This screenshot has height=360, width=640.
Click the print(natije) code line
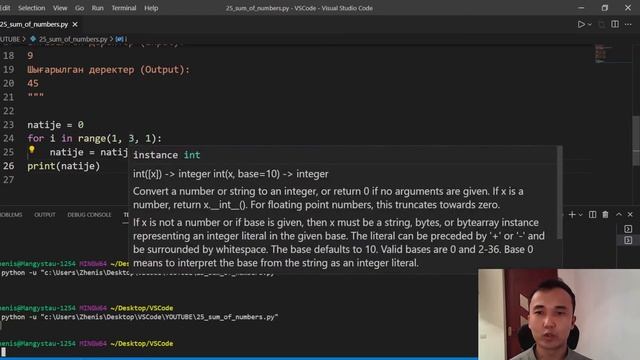(64, 166)
